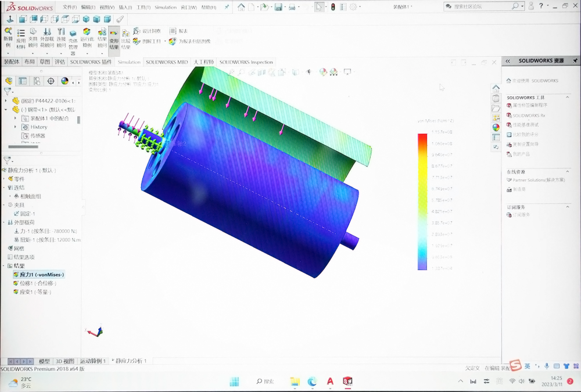Select 应力1 (-vonMises-) result
581x392 pixels.
[x=41, y=275]
